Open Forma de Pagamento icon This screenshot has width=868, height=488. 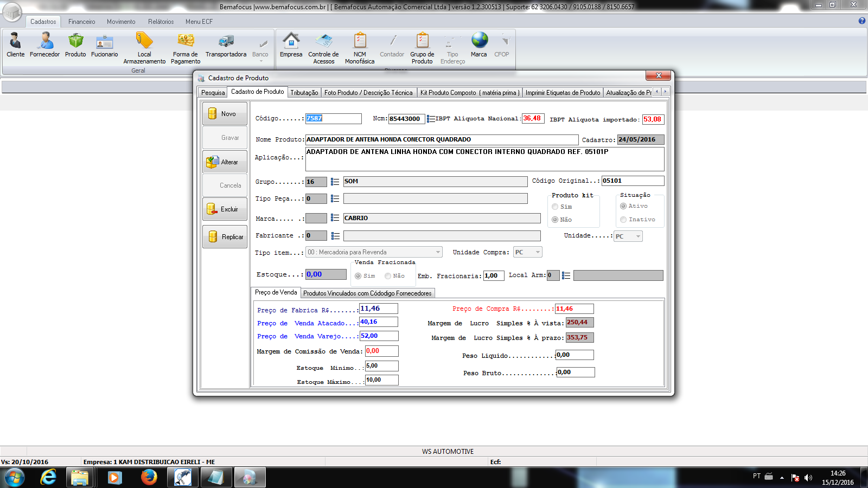coord(186,48)
